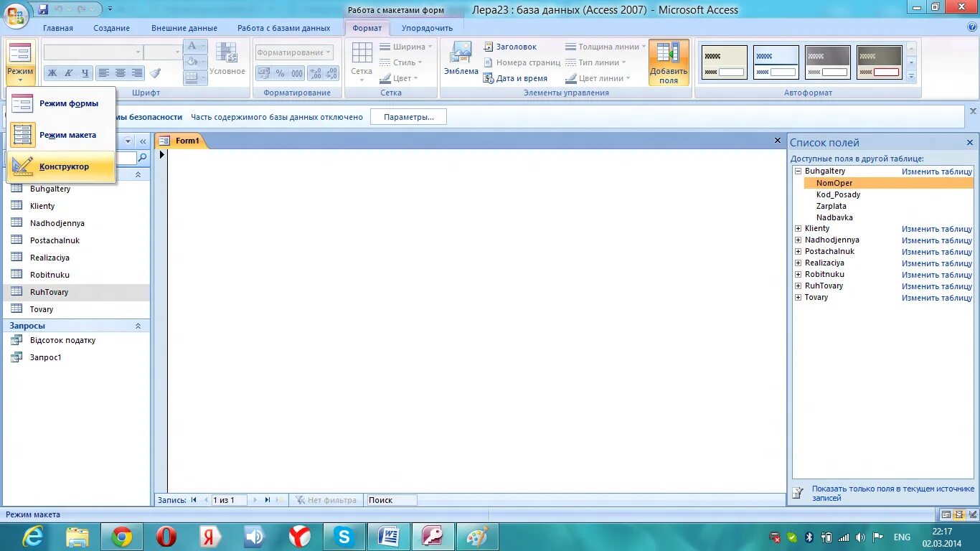Expand the AutoFormat gallery more arrow
Viewport: 980px width, 551px height.
point(912,76)
